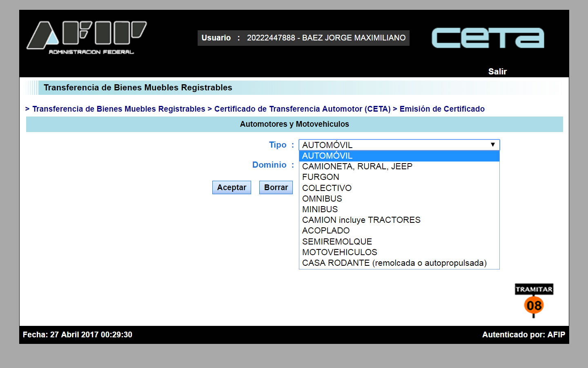
Task: Choose CAMIONETA, RURAL, JEEP option
Action: pyautogui.click(x=399, y=166)
